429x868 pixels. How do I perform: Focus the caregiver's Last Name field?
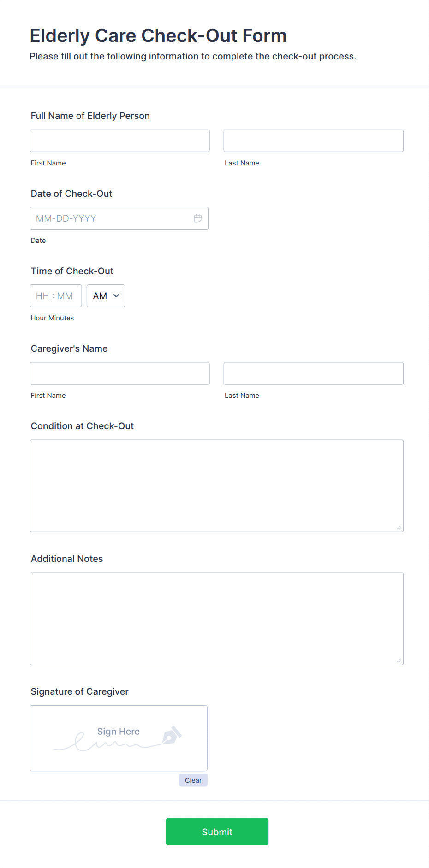[x=314, y=373]
